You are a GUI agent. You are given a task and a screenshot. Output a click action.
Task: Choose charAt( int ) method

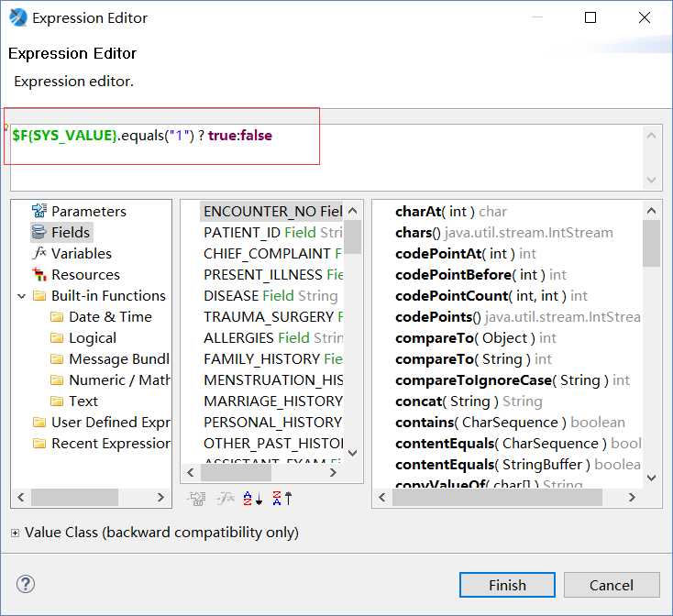pyautogui.click(x=451, y=211)
